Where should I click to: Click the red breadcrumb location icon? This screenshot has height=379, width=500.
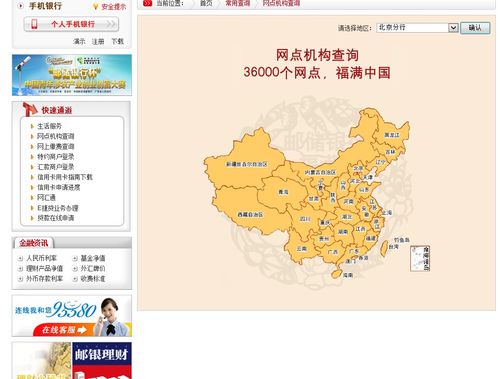coord(147,3)
